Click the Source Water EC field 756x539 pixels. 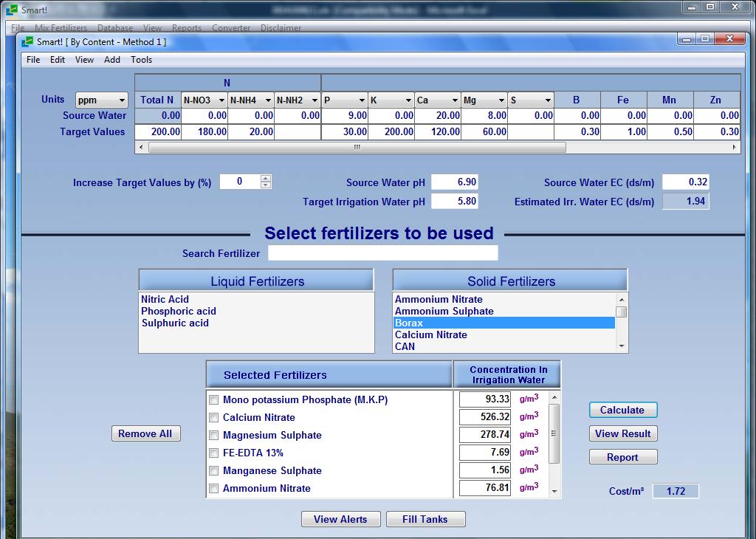pyautogui.click(x=686, y=182)
